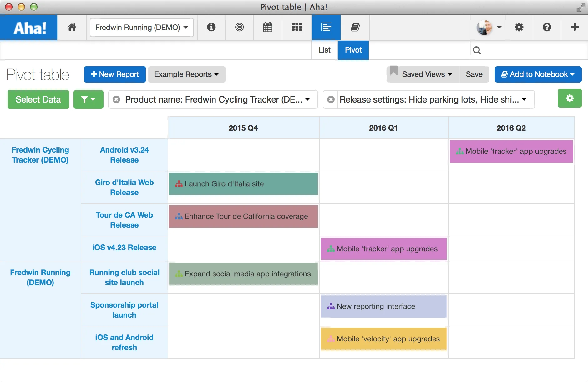Open the product Info icon
Viewport: 588px width, 382px height.
point(211,27)
